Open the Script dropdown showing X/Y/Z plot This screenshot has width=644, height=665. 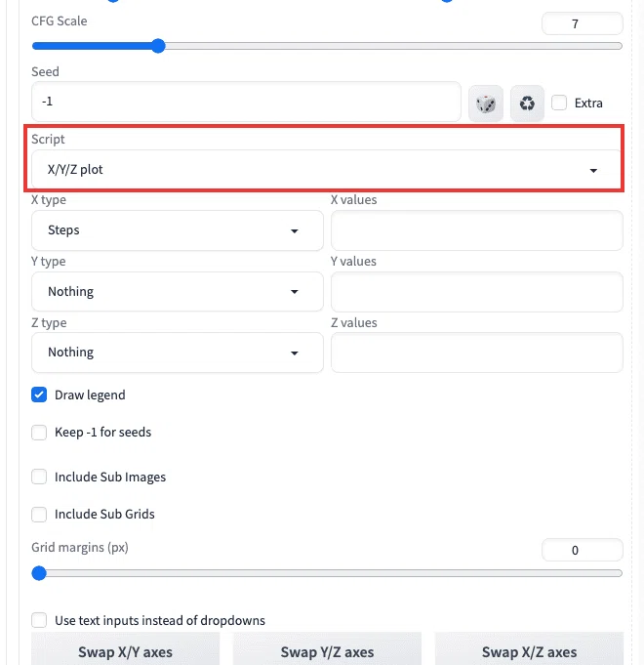[326, 170]
